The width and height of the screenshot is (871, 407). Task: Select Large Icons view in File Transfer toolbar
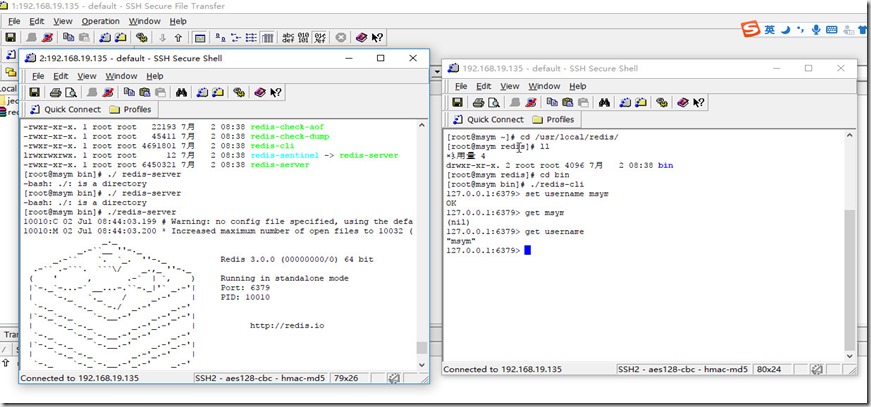pos(221,38)
